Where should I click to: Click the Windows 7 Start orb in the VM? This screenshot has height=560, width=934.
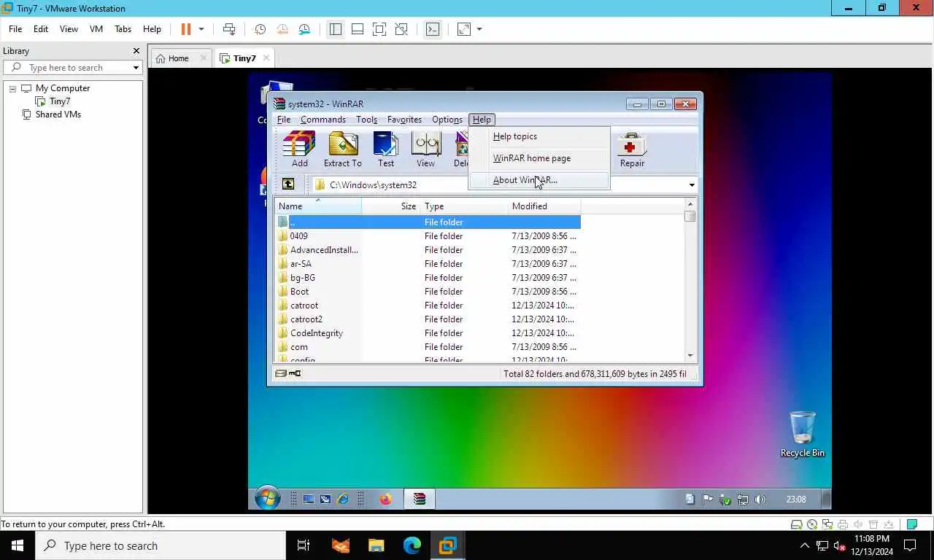[268, 499]
